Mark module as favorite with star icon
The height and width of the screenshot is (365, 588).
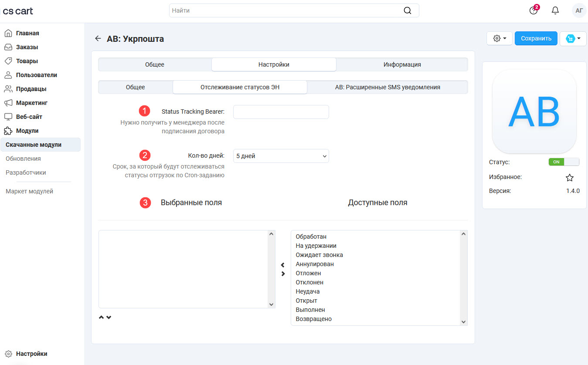(569, 178)
